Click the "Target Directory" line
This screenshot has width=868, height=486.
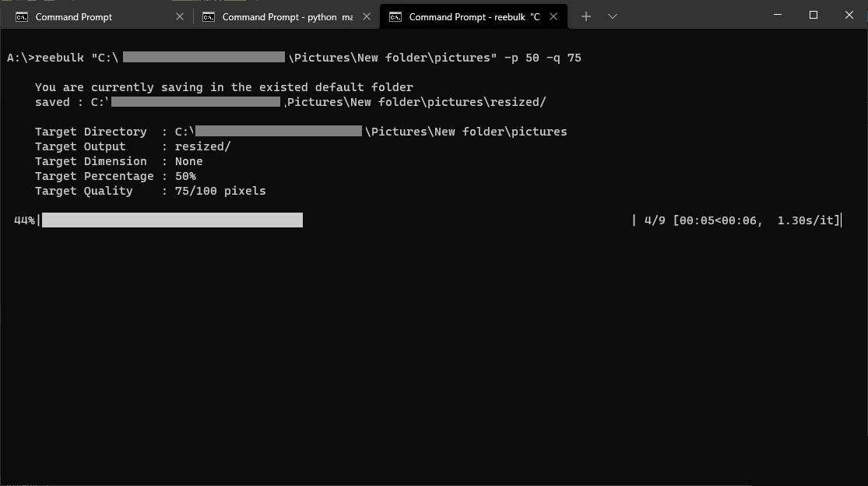[x=301, y=132]
